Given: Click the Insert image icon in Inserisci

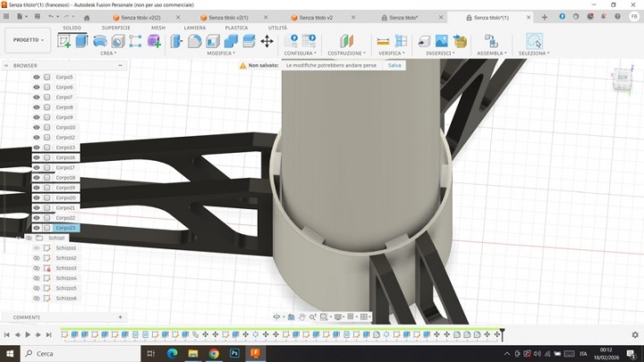Looking at the screenshot, I should tap(441, 41).
